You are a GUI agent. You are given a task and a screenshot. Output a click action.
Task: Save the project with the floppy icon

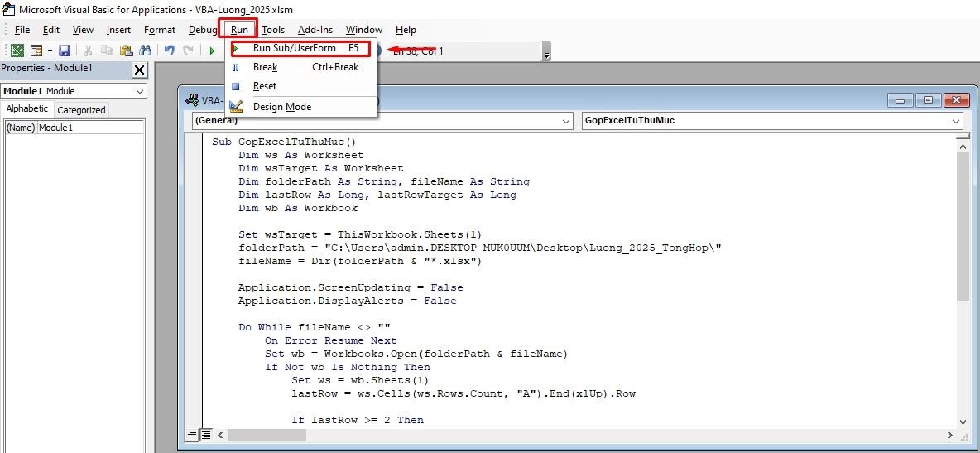click(65, 51)
